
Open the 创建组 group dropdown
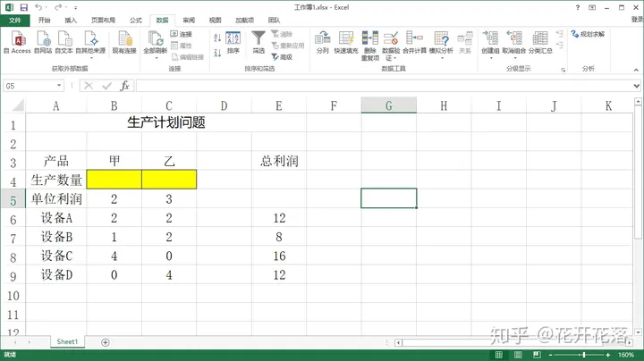tap(490, 57)
